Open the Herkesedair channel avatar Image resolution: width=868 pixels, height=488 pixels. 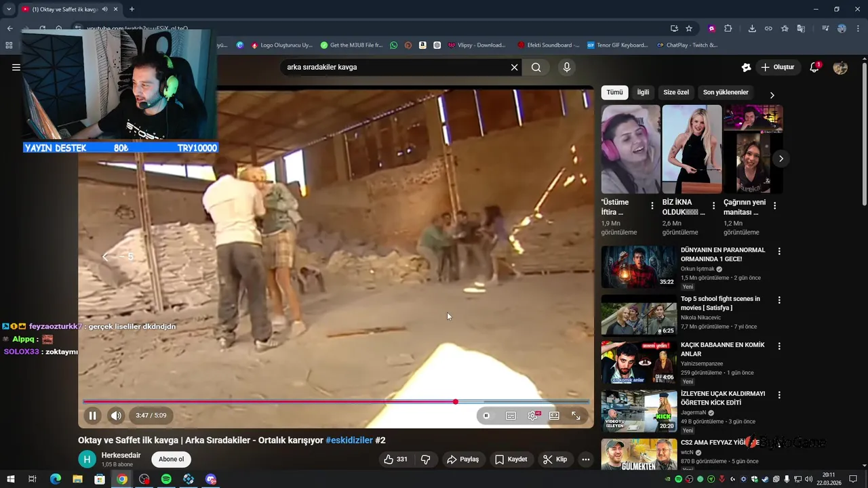87,460
